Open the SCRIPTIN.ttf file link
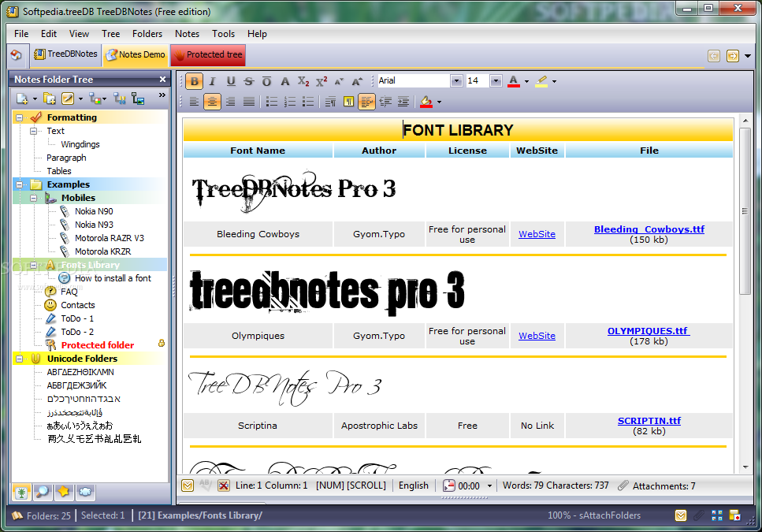Image resolution: width=762 pixels, height=532 pixels. [x=649, y=421]
